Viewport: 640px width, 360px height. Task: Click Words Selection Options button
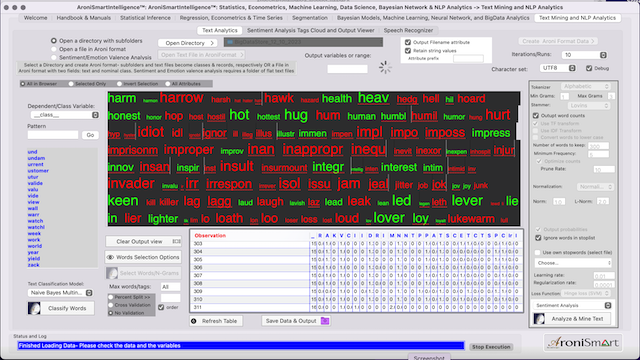click(x=143, y=257)
